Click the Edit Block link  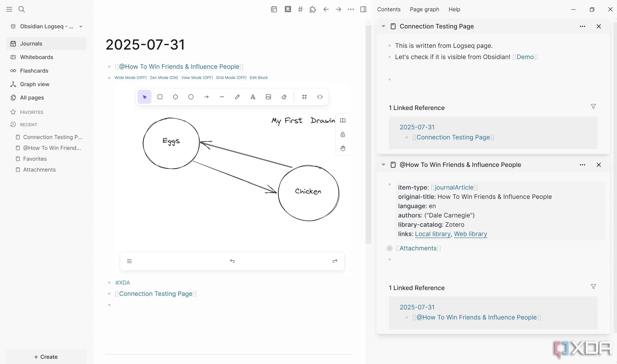click(259, 78)
